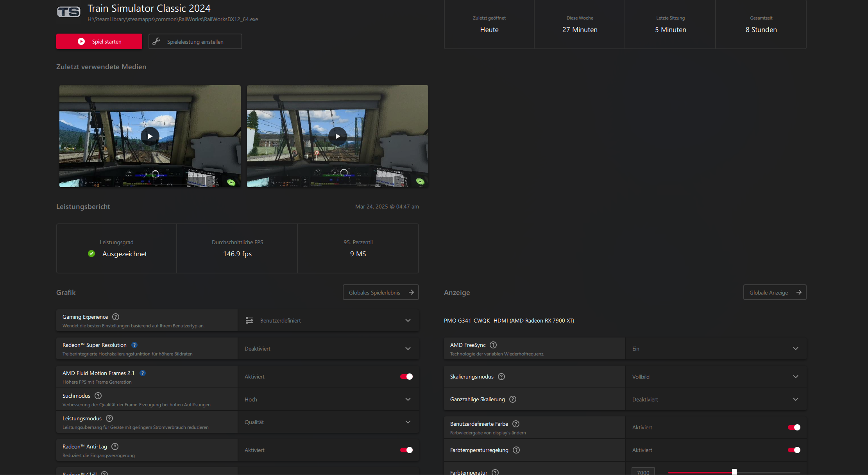Toggle Benutzerdefinierte Farbe off
The height and width of the screenshot is (475, 868).
click(794, 427)
